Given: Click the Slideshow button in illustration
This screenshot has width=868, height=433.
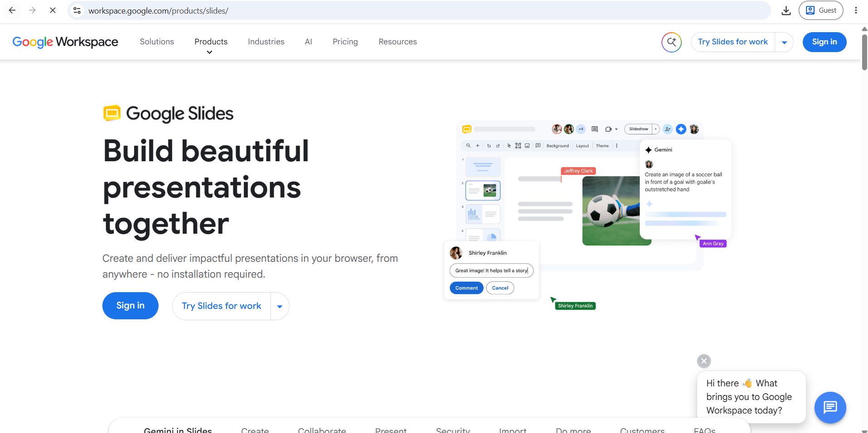Looking at the screenshot, I should (638, 129).
